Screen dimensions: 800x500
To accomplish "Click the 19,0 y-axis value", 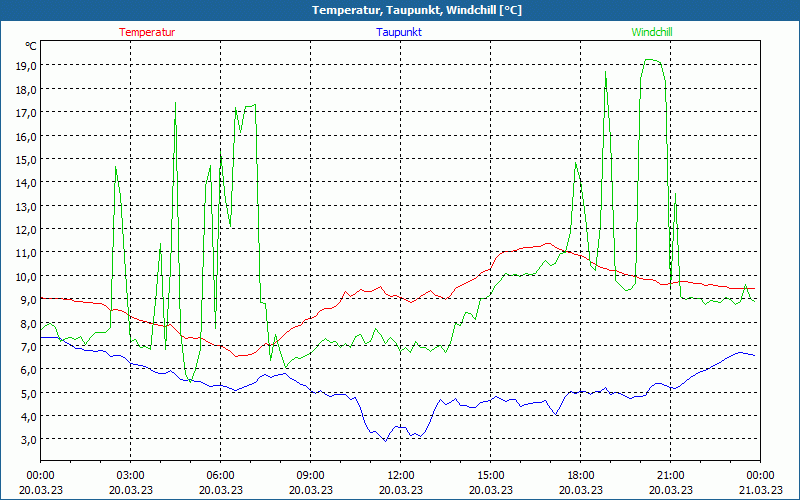I will click(26, 65).
